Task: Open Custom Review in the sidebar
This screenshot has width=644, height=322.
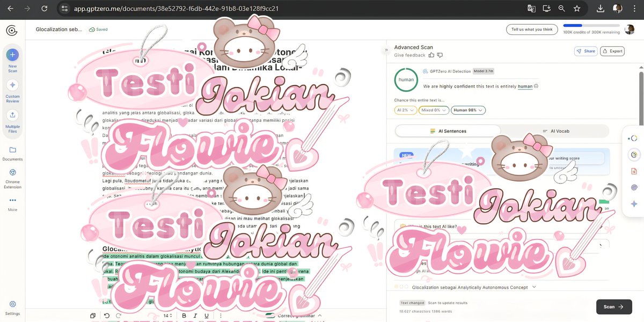Action: pos(12,91)
